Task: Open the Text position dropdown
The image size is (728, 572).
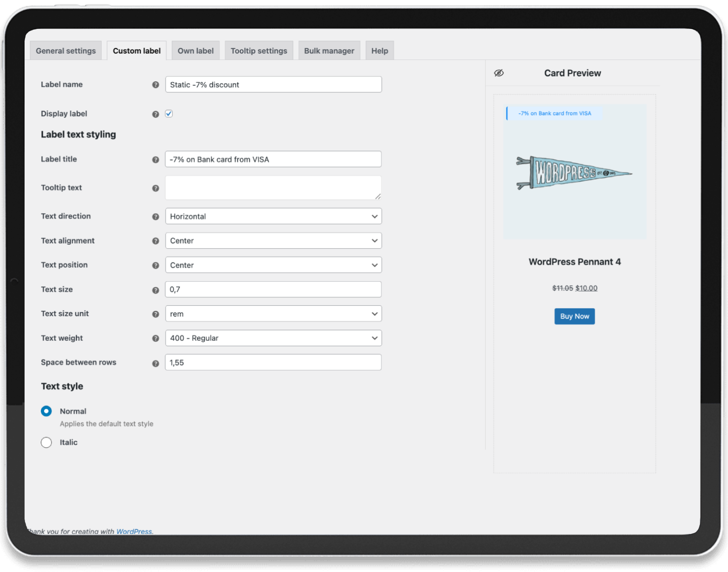Action: [273, 265]
